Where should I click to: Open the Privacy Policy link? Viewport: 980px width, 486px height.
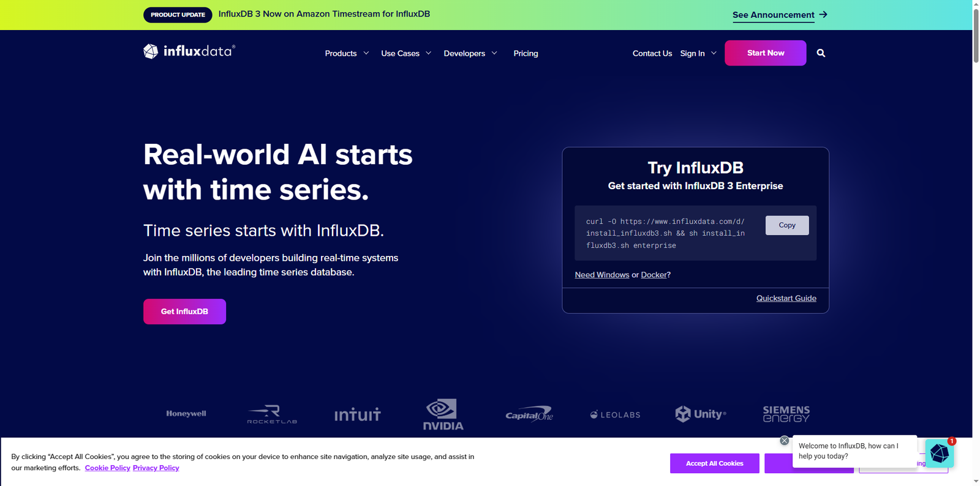pyautogui.click(x=156, y=468)
